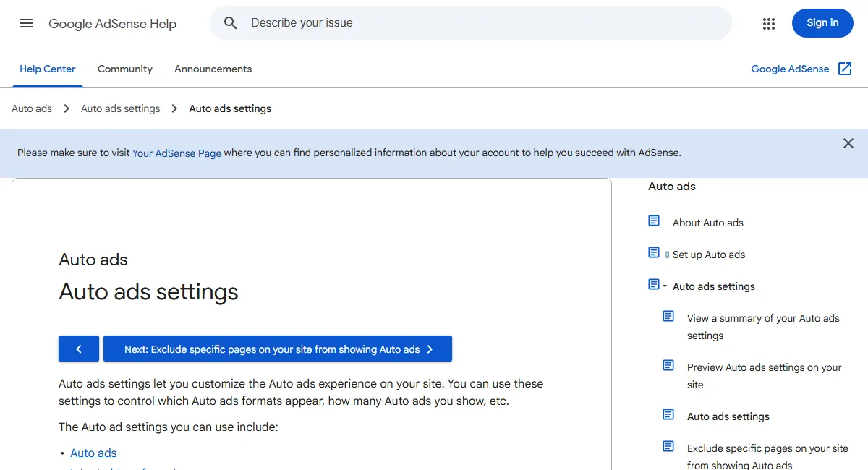868x470 pixels.
Task: Click the Describe your issue search field
Action: coord(471,23)
